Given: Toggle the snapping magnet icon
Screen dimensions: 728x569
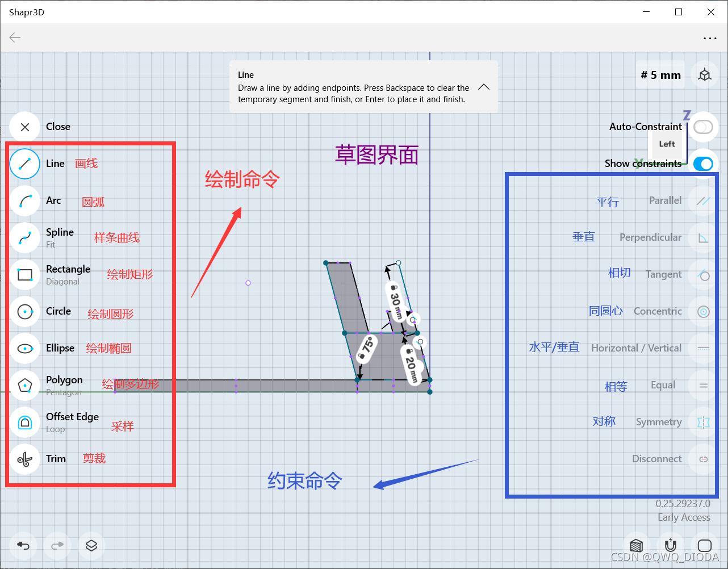Looking at the screenshot, I should point(670,546).
